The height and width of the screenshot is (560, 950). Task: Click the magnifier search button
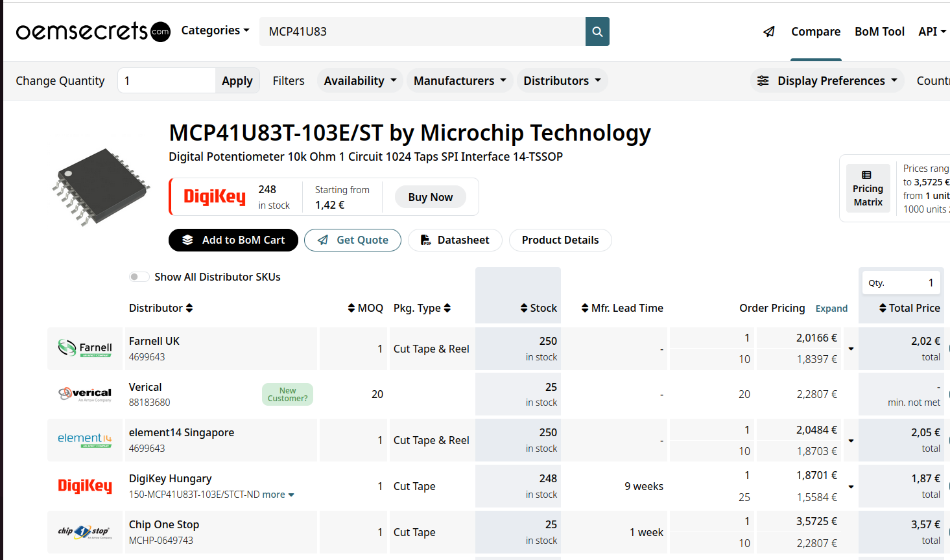(597, 31)
